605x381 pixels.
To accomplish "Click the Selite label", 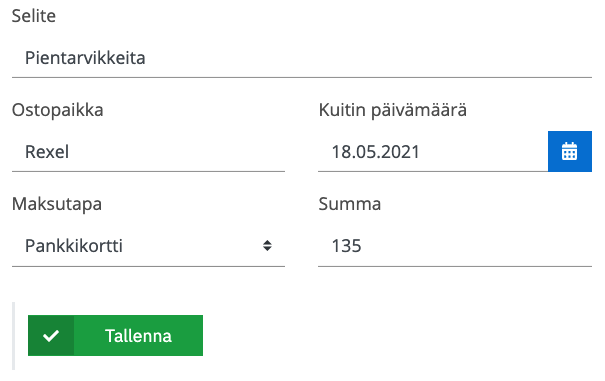I will coord(34,16).
